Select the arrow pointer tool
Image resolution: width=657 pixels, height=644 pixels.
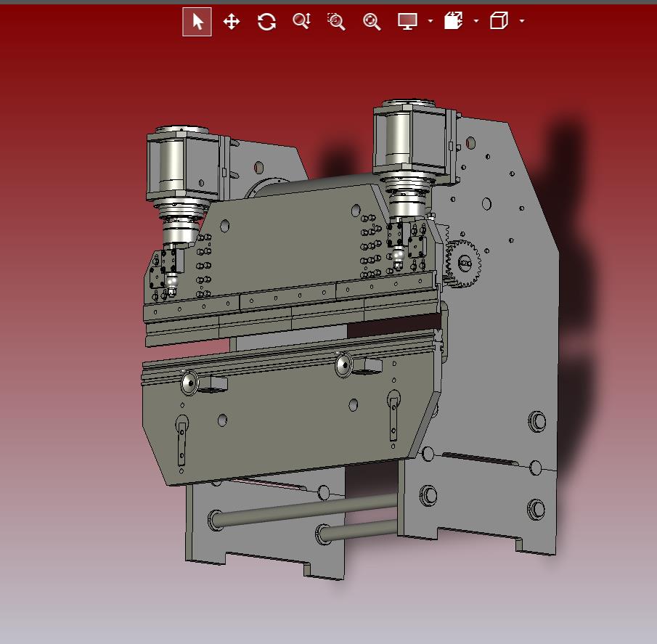coord(197,22)
